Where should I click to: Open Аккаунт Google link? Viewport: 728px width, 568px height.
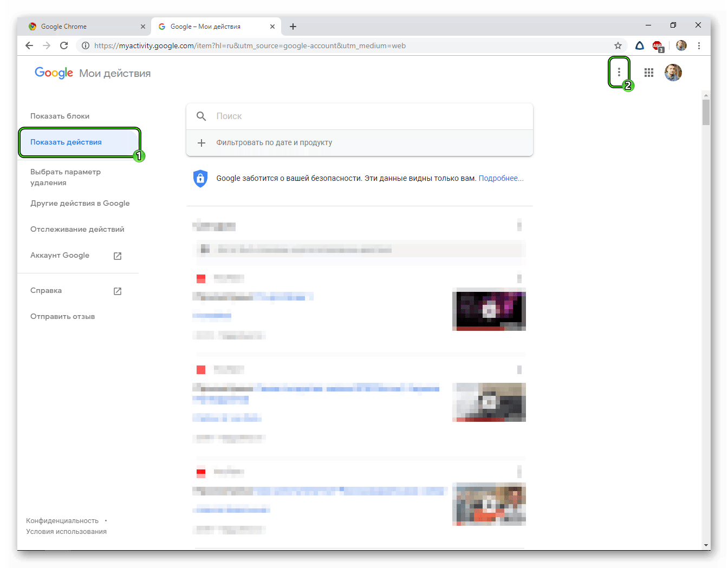[60, 255]
